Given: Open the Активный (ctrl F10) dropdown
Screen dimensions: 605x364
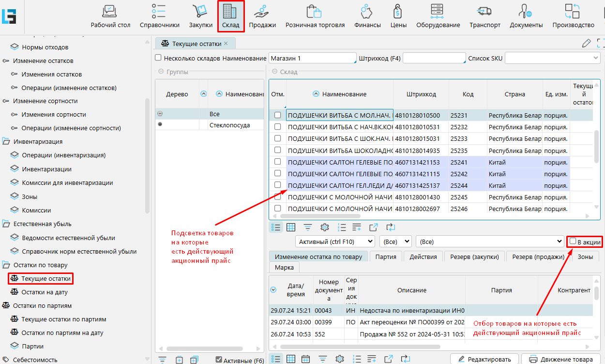Looking at the screenshot, I should click(x=335, y=241).
